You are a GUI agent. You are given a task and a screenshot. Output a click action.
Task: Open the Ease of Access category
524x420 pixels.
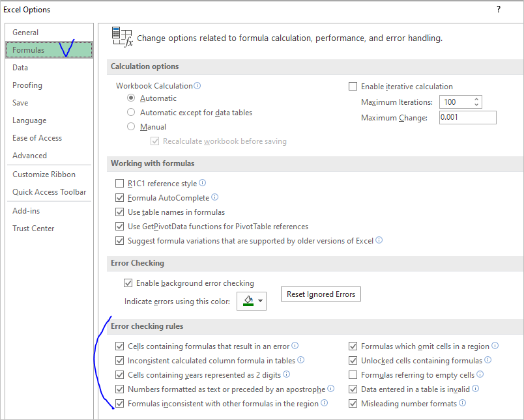[49, 138]
